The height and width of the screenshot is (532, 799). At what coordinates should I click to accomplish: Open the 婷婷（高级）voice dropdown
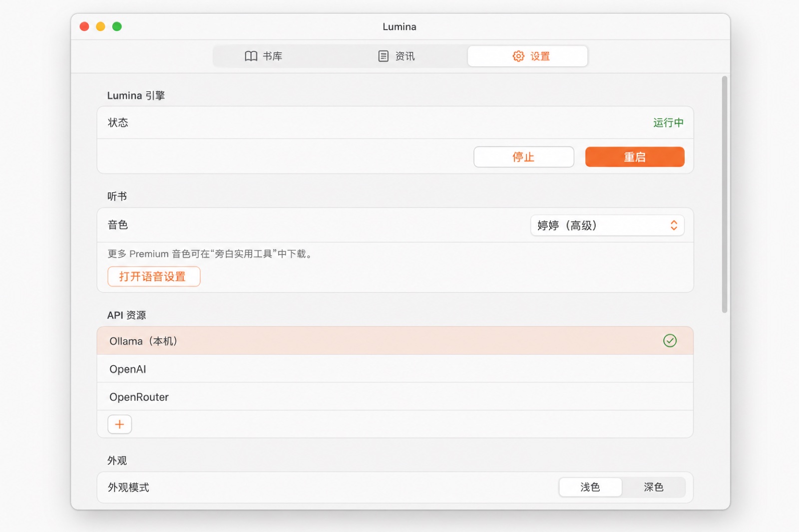pos(607,225)
